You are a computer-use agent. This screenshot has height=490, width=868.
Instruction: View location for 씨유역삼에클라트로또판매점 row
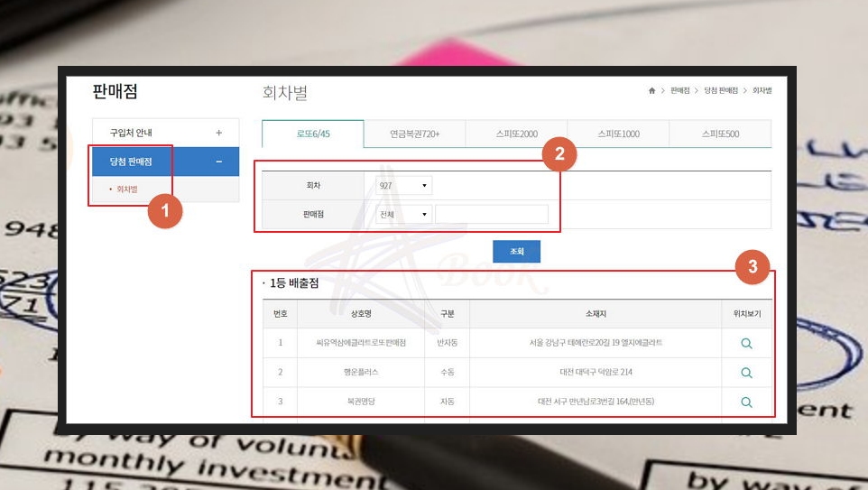click(x=746, y=343)
